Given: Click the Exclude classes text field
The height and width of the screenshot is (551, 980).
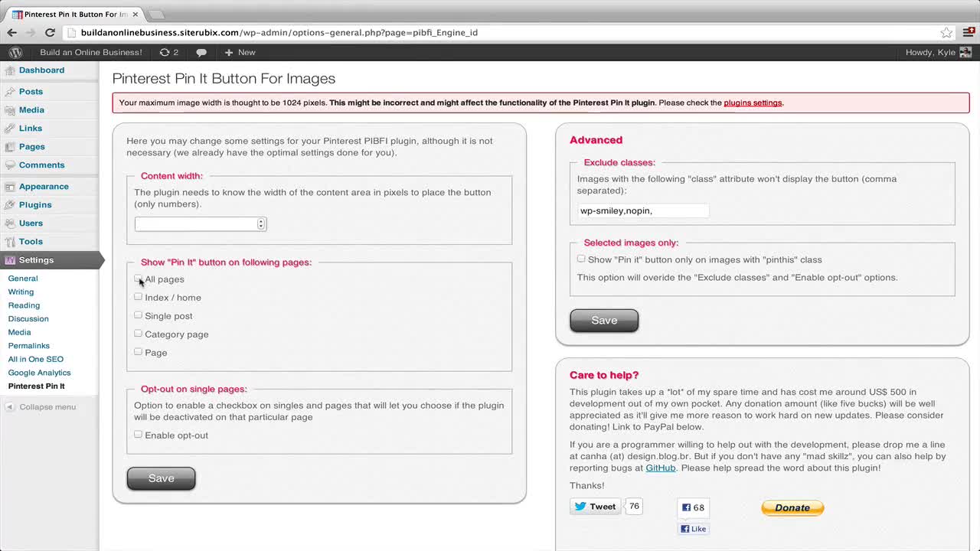Looking at the screenshot, I should click(643, 210).
